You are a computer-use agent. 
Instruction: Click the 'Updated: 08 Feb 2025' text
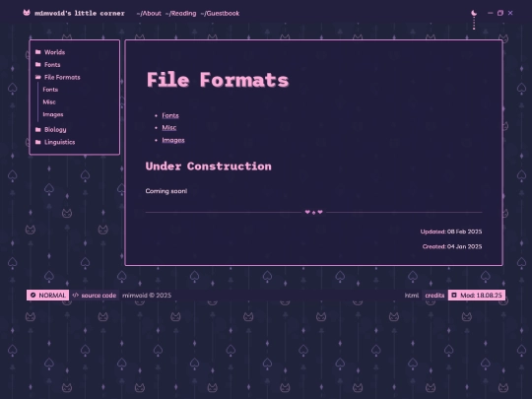(x=451, y=232)
